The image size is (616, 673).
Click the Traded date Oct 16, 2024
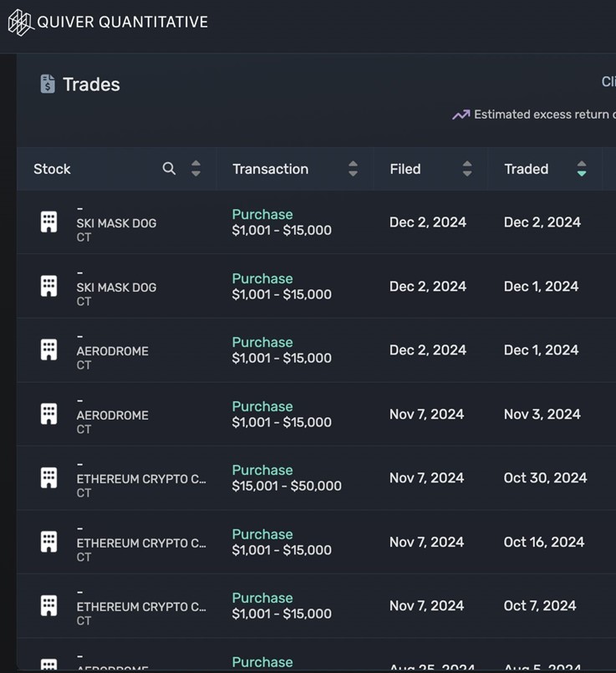coord(544,543)
